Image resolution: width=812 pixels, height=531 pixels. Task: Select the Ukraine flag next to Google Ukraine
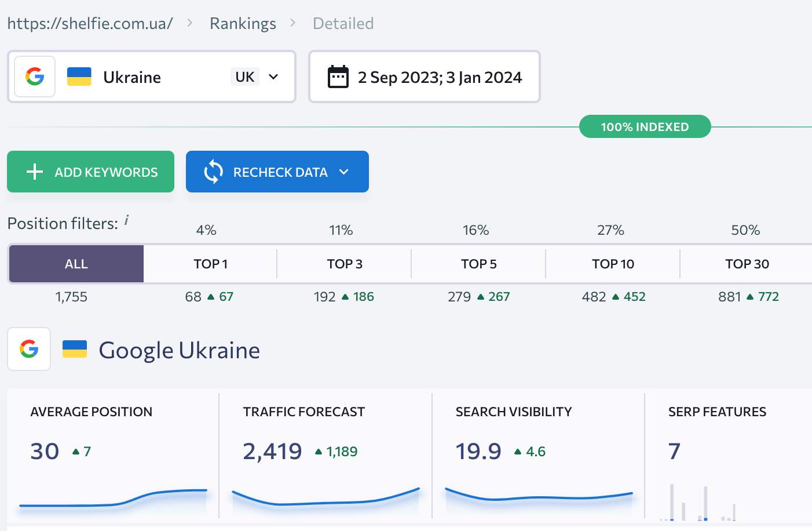[75, 348]
